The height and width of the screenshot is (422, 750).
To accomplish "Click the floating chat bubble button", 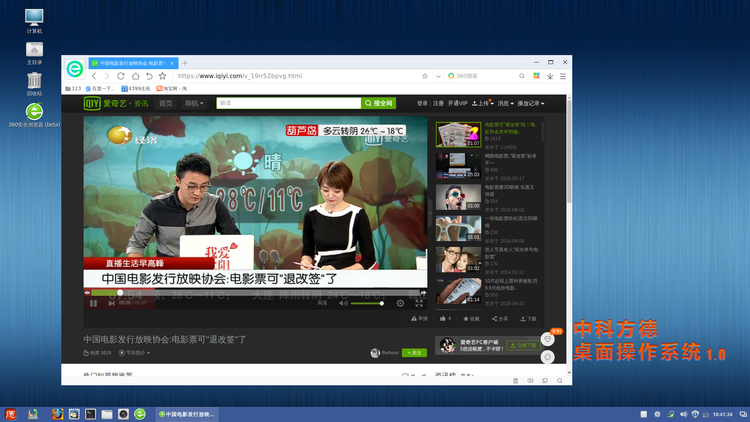I will pyautogui.click(x=548, y=357).
